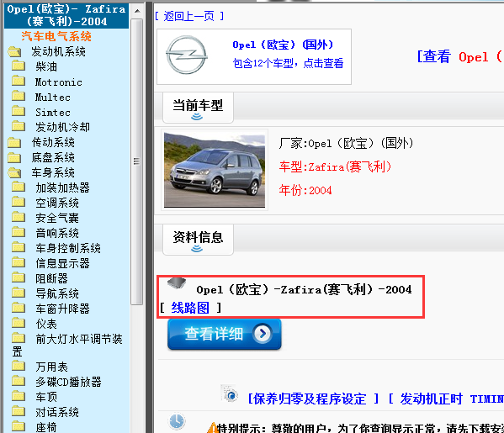Click the 车型:Zafira(赛飞利) text

[335, 166]
